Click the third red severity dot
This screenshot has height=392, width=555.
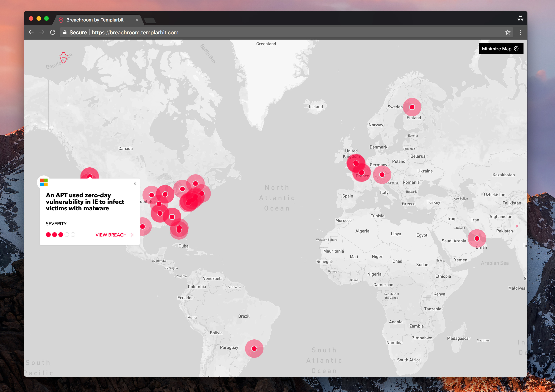pyautogui.click(x=61, y=235)
